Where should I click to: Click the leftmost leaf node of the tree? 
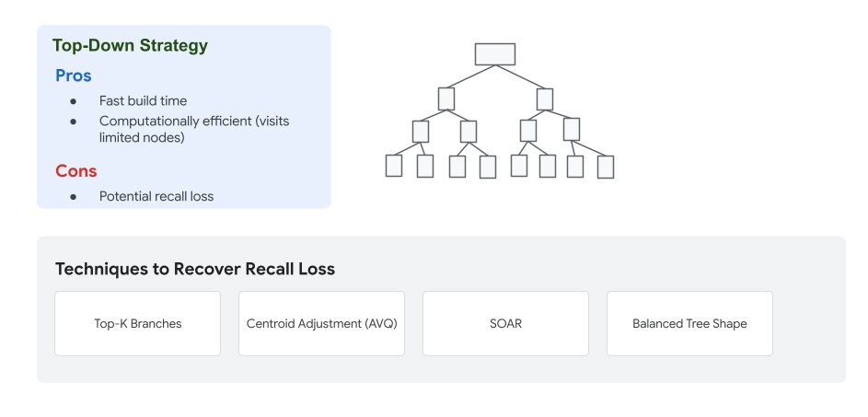pos(394,166)
